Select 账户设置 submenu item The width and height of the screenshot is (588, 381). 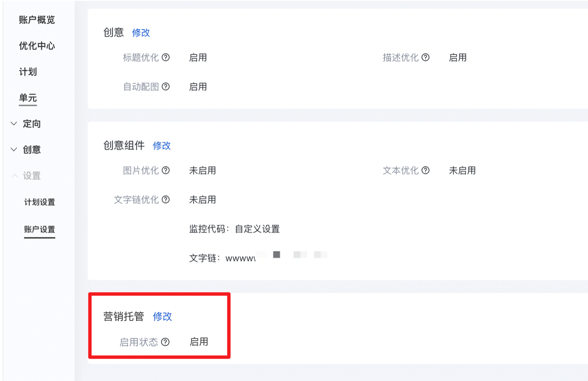coord(39,230)
